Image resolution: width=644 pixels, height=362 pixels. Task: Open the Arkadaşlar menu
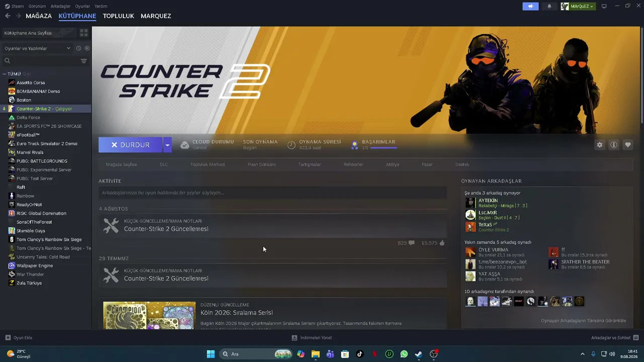pyautogui.click(x=61, y=6)
